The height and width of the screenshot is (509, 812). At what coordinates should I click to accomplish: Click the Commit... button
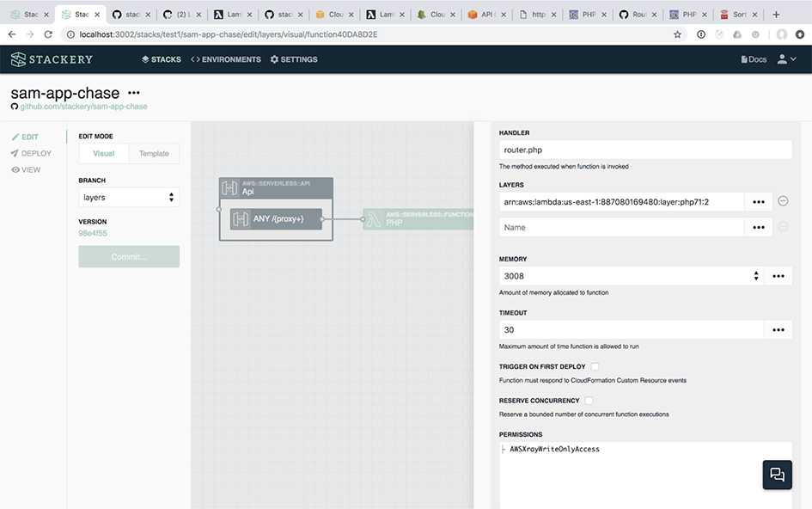point(129,256)
